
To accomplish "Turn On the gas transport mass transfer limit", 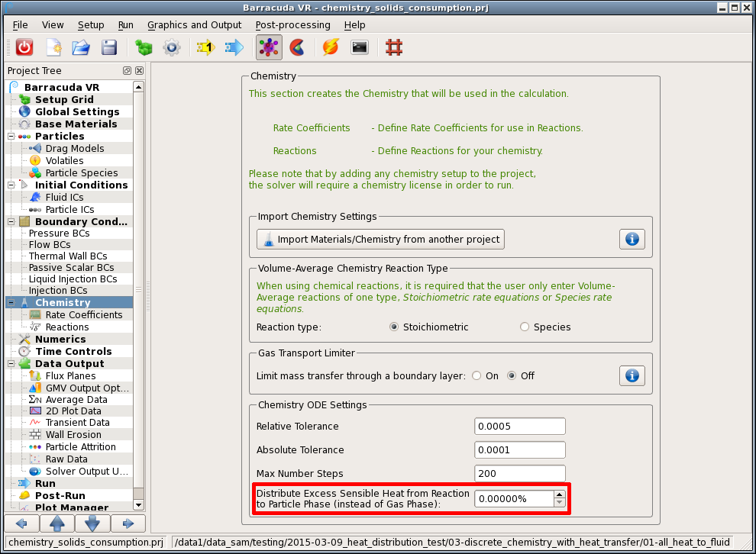I will (x=477, y=376).
